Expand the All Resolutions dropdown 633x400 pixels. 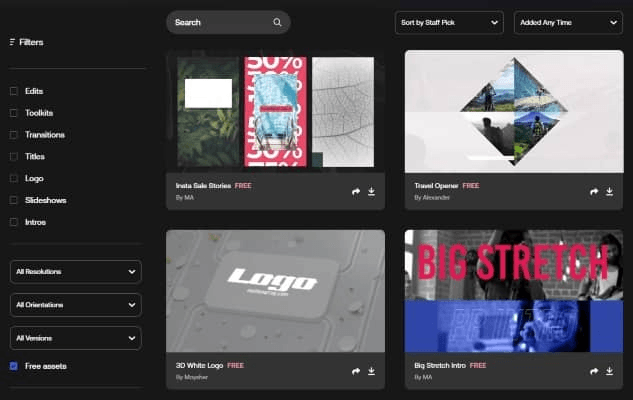pyautogui.click(x=75, y=272)
